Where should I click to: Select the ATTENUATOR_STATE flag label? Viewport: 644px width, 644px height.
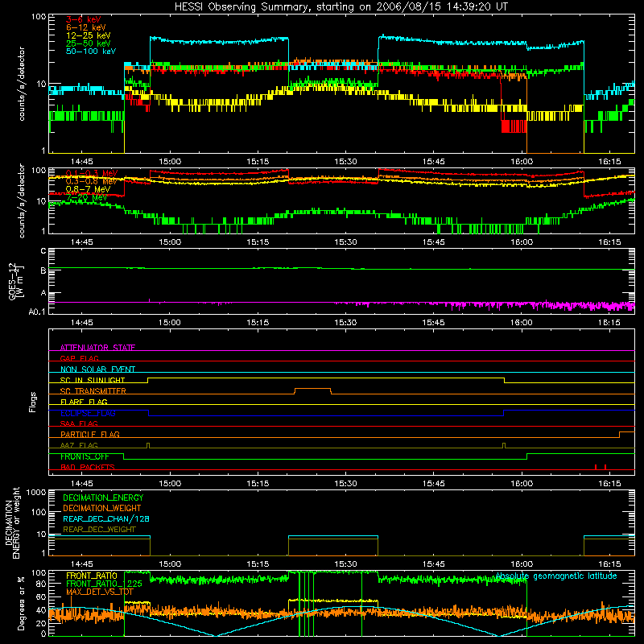click(x=97, y=348)
